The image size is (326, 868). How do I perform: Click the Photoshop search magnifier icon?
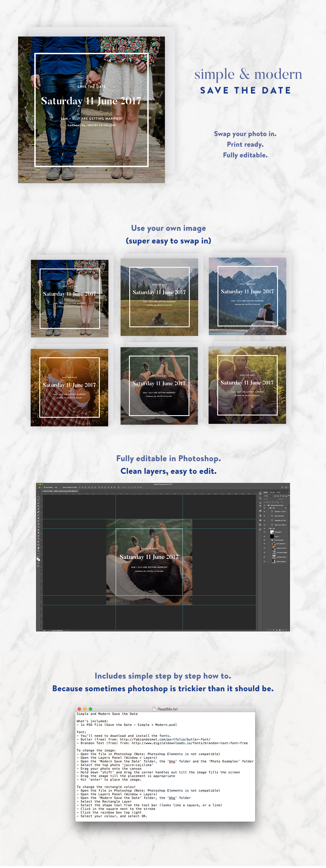coord(282,487)
